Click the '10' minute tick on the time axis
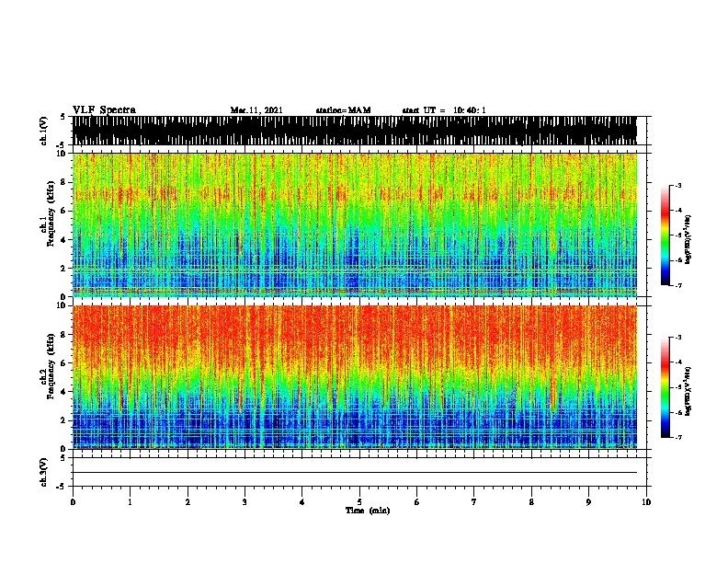Screen dimensions: 728x563 (x=646, y=502)
